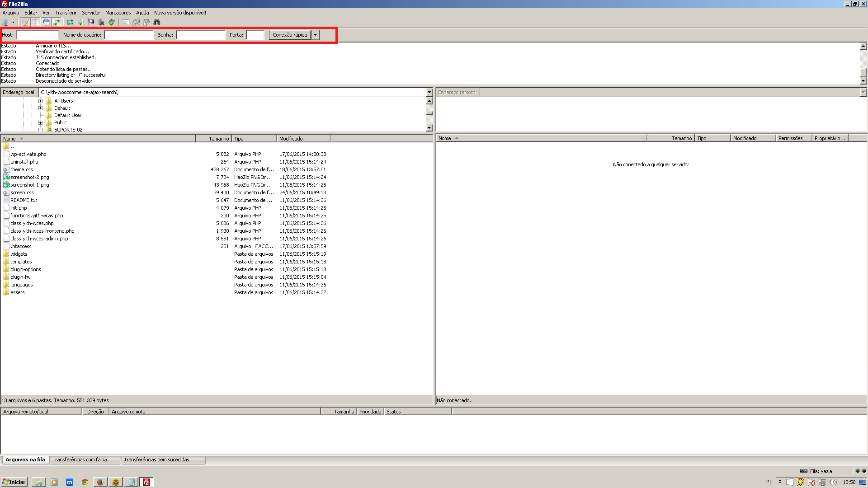The height and width of the screenshot is (488, 868).
Task: Sort local files by Nome column
Action: pyautogui.click(x=98, y=139)
